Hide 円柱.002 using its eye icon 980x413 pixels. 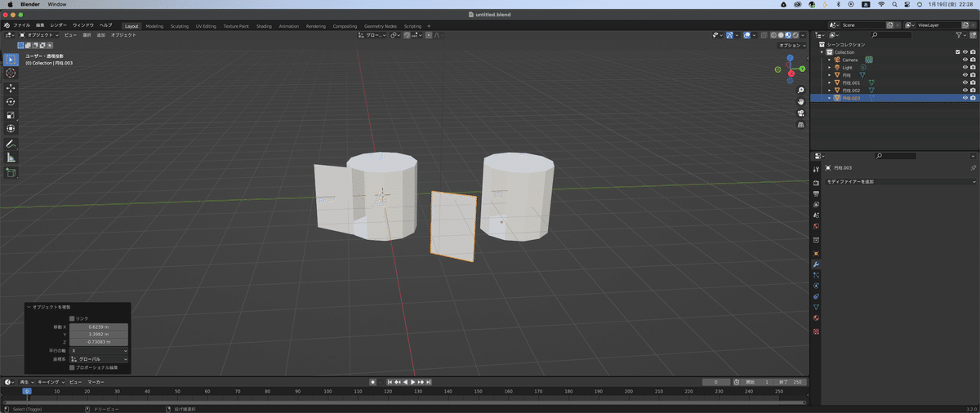tap(965, 90)
